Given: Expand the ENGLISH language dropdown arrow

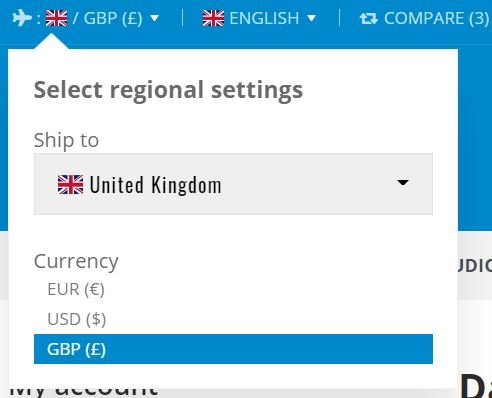Looking at the screenshot, I should (x=311, y=18).
